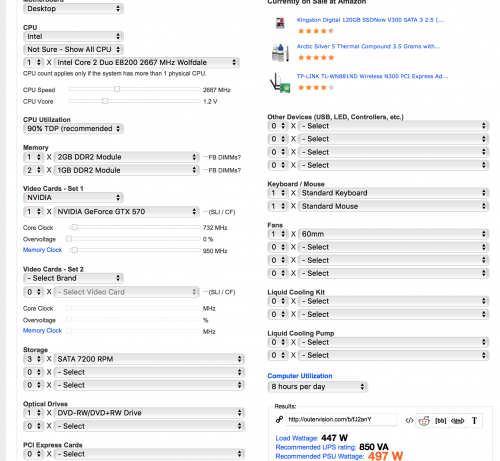This screenshot has height=461, width=500.
Task: Expand the Computer Utilization hours dropdown
Action: [x=317, y=387]
